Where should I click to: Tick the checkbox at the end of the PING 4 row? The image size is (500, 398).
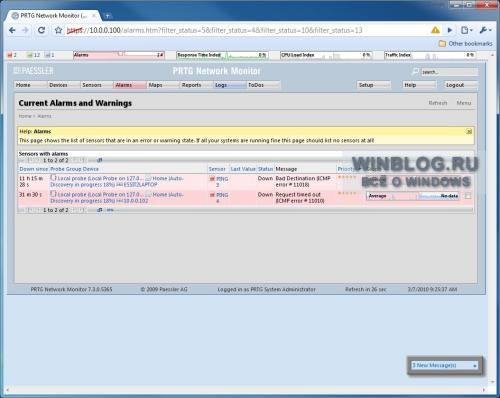(468, 196)
